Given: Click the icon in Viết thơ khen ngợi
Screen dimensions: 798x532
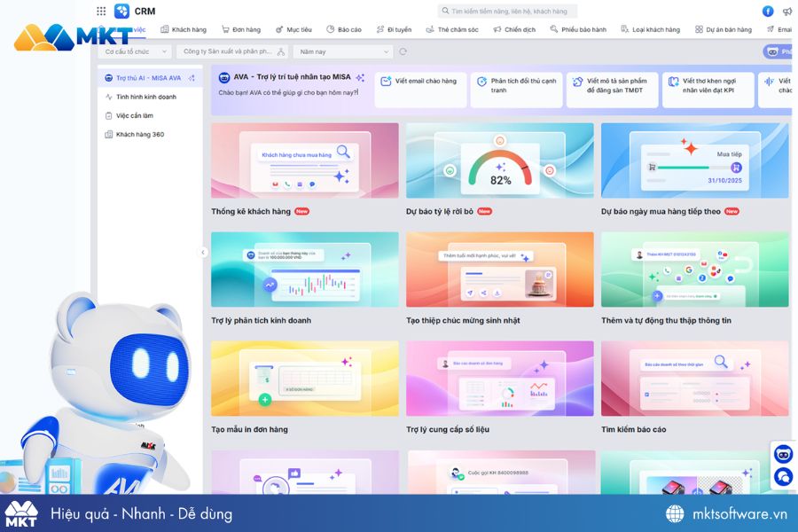Looking at the screenshot, I should point(673,82).
